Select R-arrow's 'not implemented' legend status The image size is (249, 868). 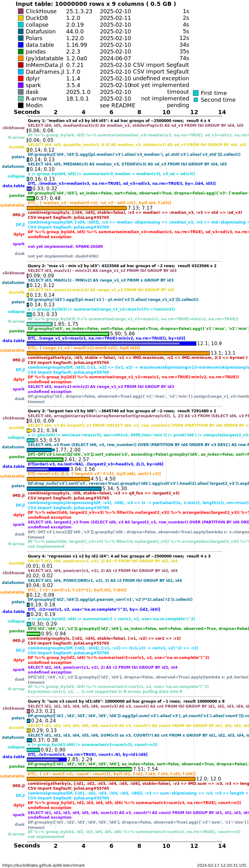click(x=165, y=99)
